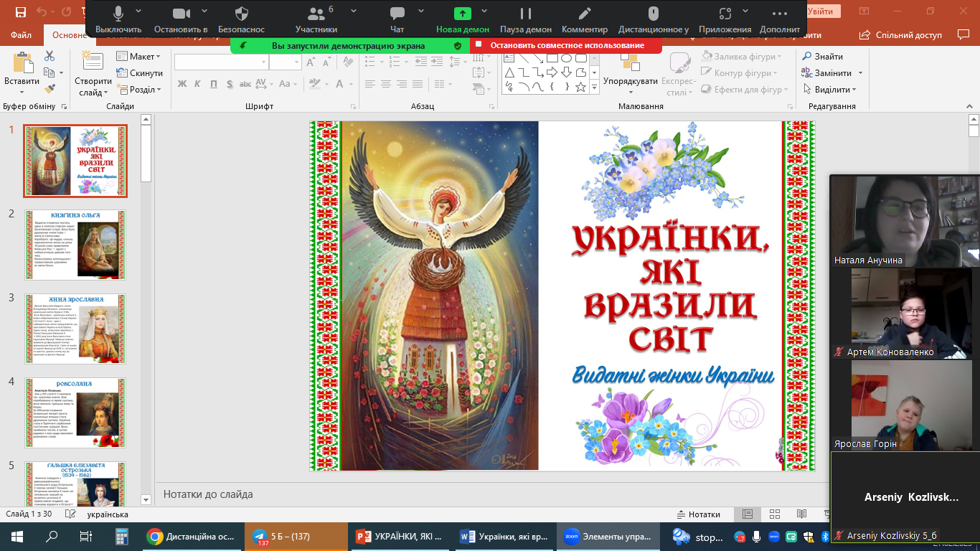The width and height of the screenshot is (980, 551).
Task: Open Telegram 5 Б taskbar item
Action: 296,537
